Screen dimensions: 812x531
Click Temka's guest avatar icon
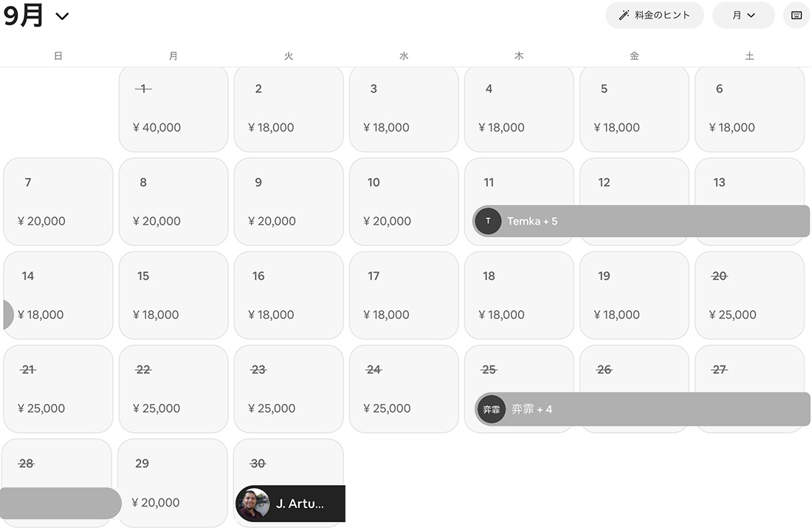point(488,221)
